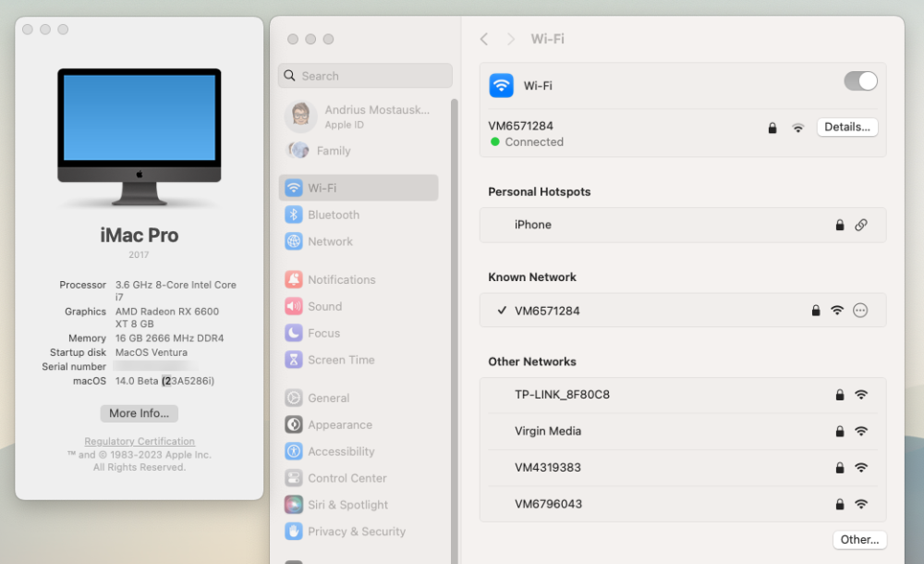Viewport: 924px width, 564px height.
Task: Click the Screen Time hourglass icon
Action: [294, 360]
